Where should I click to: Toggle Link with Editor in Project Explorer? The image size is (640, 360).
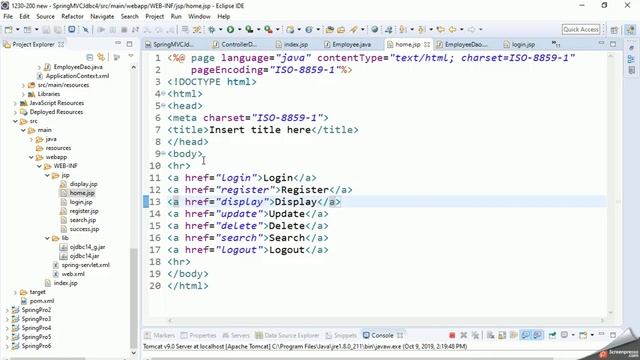click(x=101, y=57)
